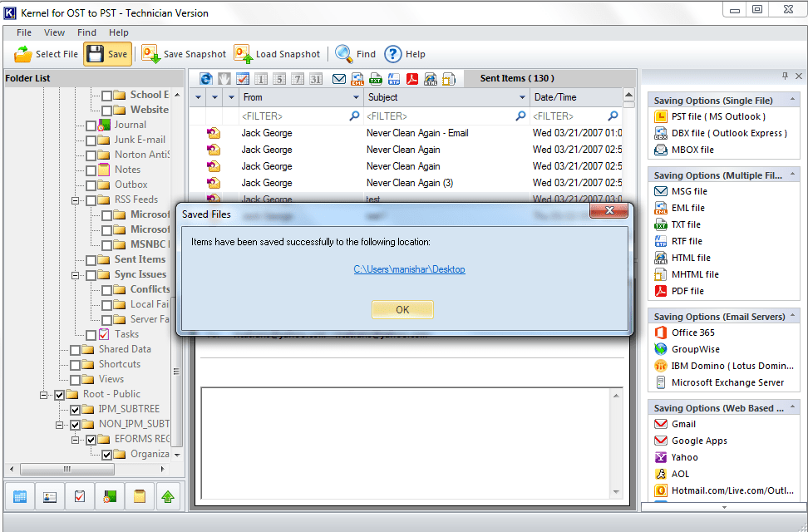The height and width of the screenshot is (532, 808).
Task: Open the journal view icon with clock
Action: 109,496
